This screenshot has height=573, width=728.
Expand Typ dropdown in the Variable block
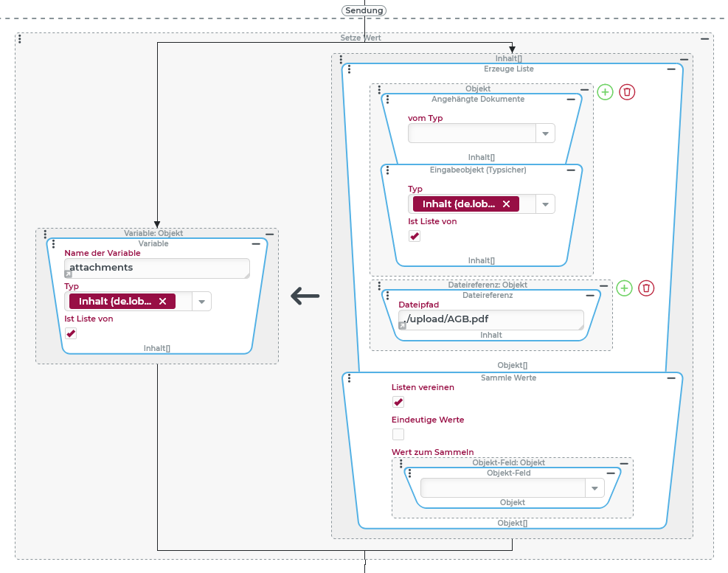[x=201, y=301]
